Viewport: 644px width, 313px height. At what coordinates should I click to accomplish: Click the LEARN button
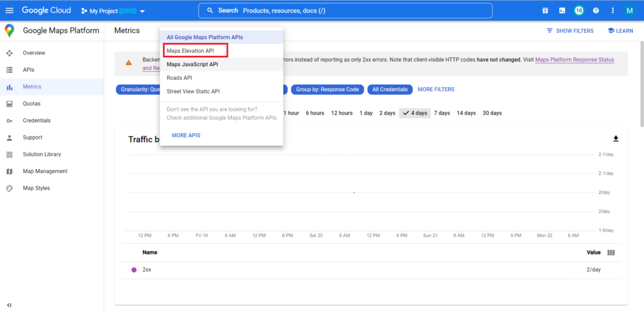pos(621,31)
